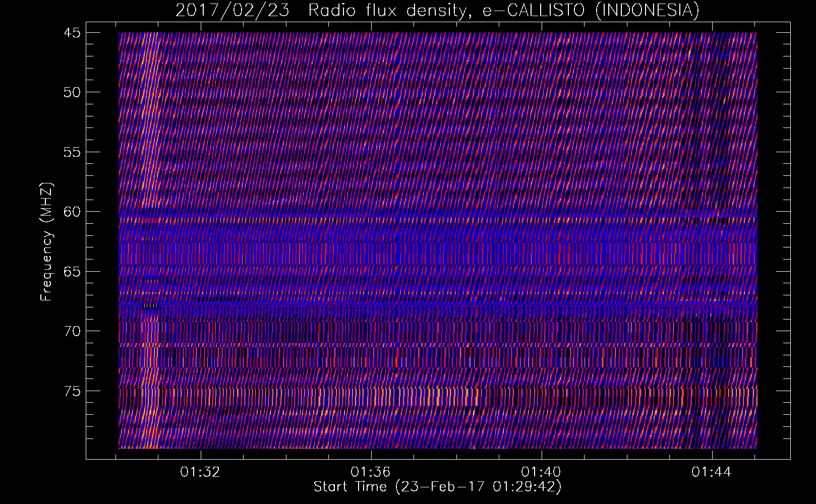Click the 01:36 time tick label
This screenshot has height=504, width=816.
(x=371, y=472)
